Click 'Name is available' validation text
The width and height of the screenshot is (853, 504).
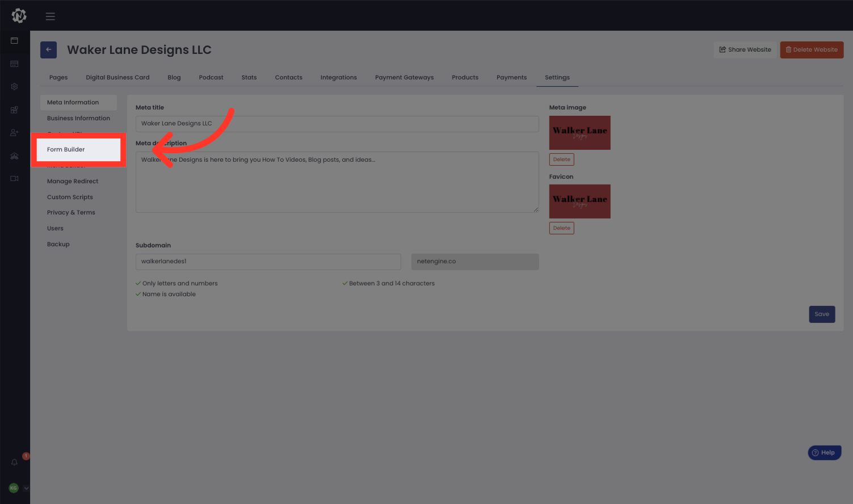click(169, 295)
